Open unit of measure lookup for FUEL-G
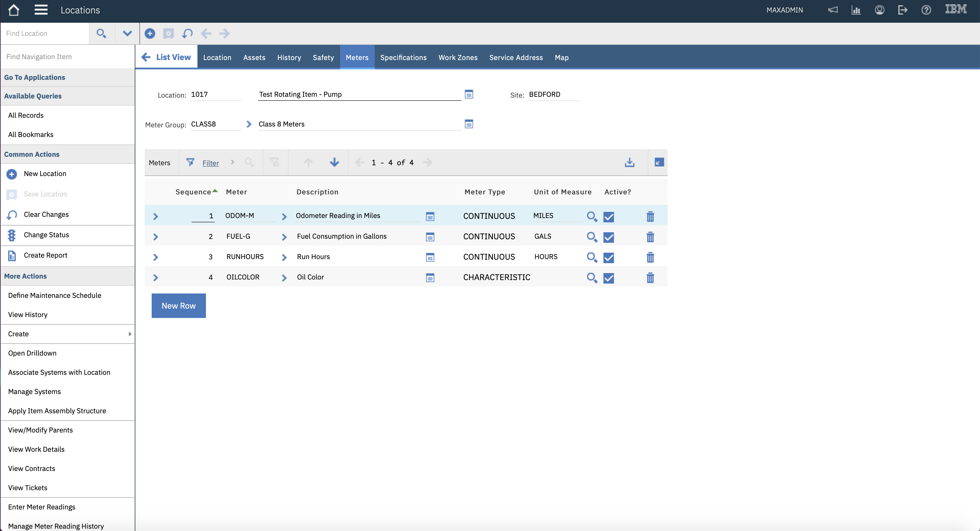Image resolution: width=980 pixels, height=531 pixels. point(591,237)
